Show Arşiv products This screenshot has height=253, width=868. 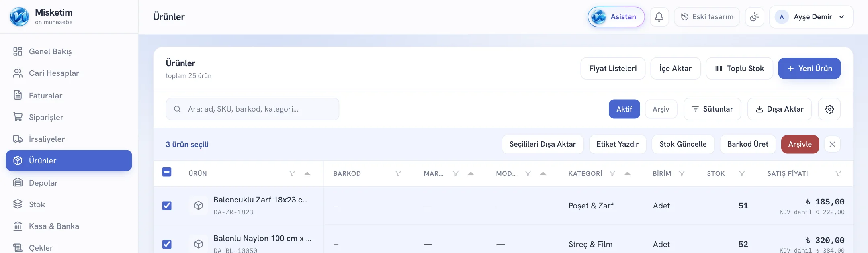tap(661, 109)
